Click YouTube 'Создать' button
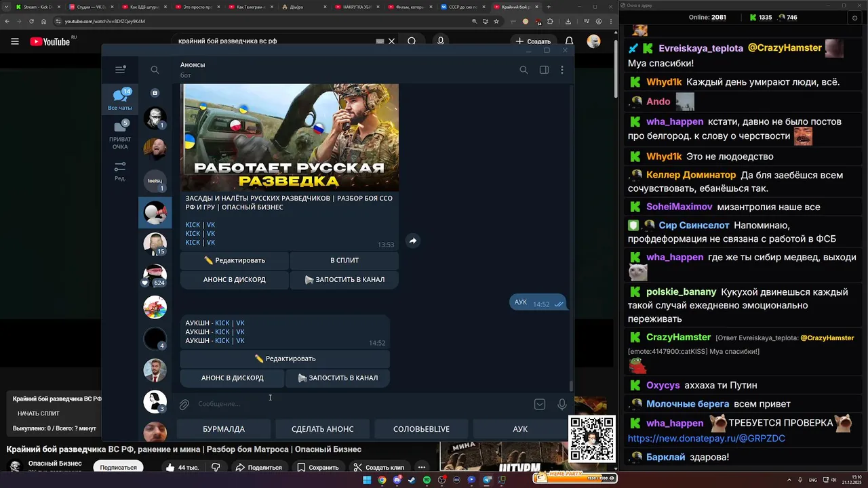868x488 pixels. pyautogui.click(x=532, y=41)
